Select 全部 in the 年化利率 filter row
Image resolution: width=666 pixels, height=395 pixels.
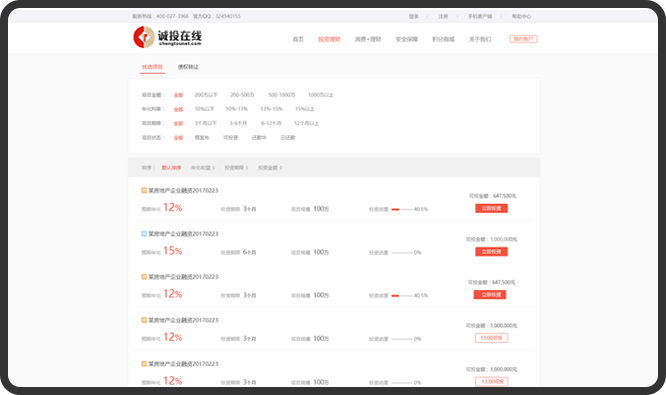[178, 110]
